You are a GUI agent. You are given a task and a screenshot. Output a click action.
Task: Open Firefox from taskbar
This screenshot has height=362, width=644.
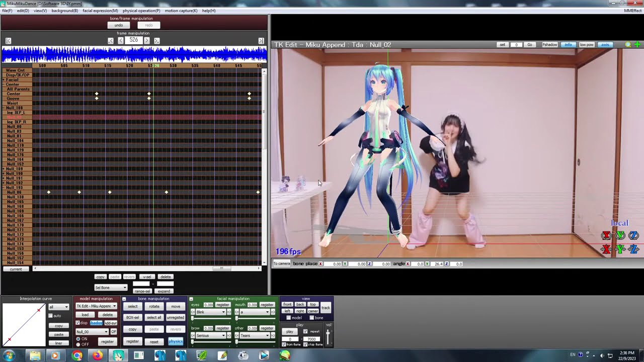(x=98, y=355)
